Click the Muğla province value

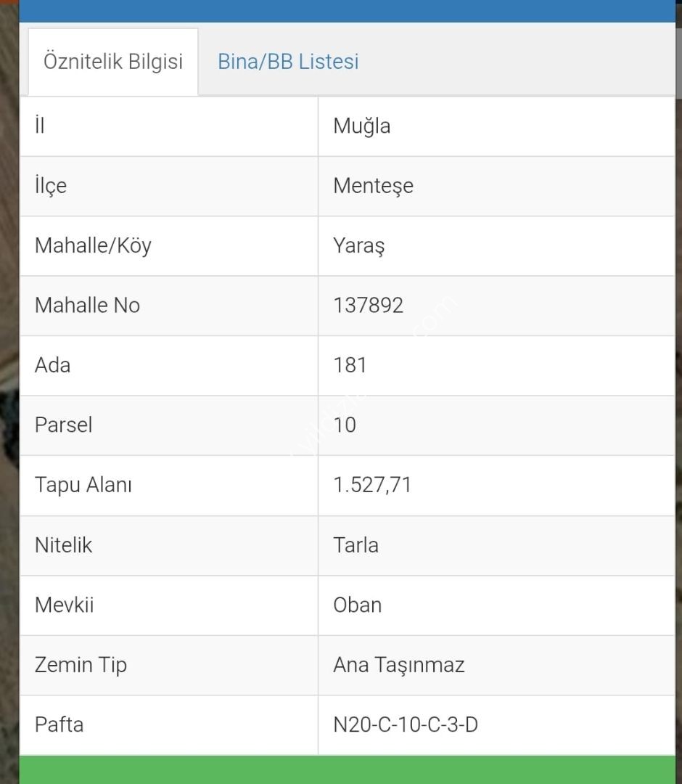[362, 126]
